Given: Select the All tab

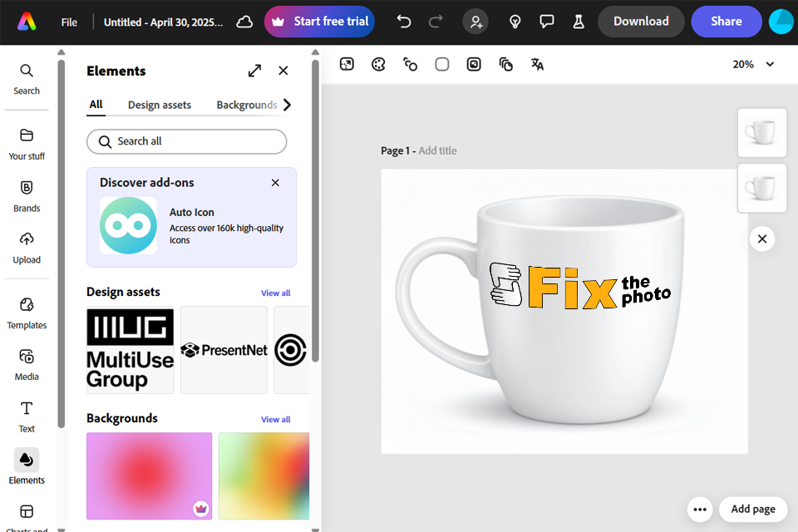Looking at the screenshot, I should pyautogui.click(x=96, y=105).
